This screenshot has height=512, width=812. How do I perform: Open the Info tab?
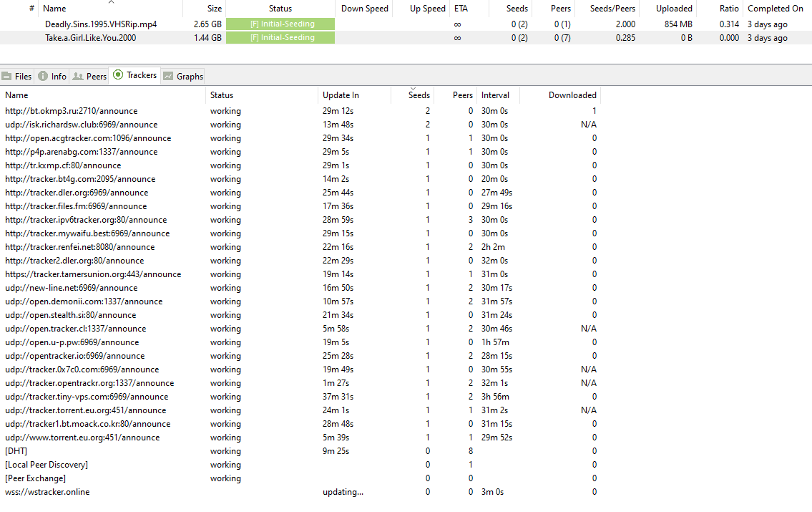coord(52,76)
